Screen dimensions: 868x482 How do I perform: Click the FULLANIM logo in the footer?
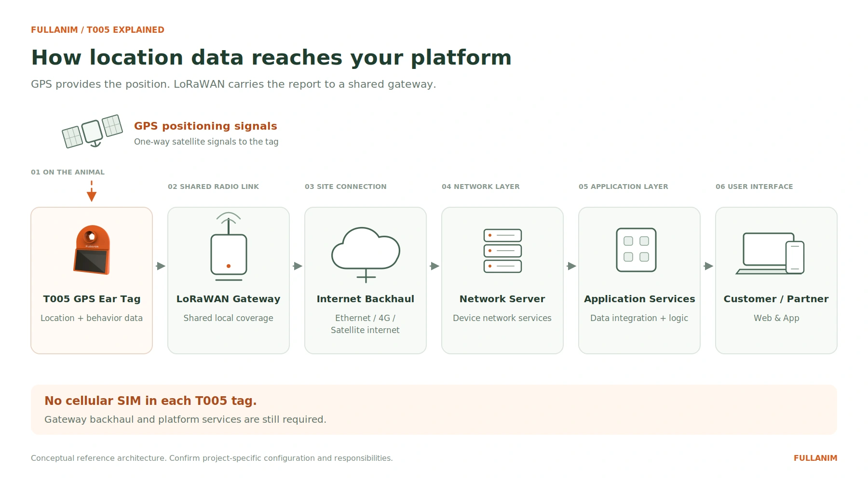pyautogui.click(x=815, y=458)
